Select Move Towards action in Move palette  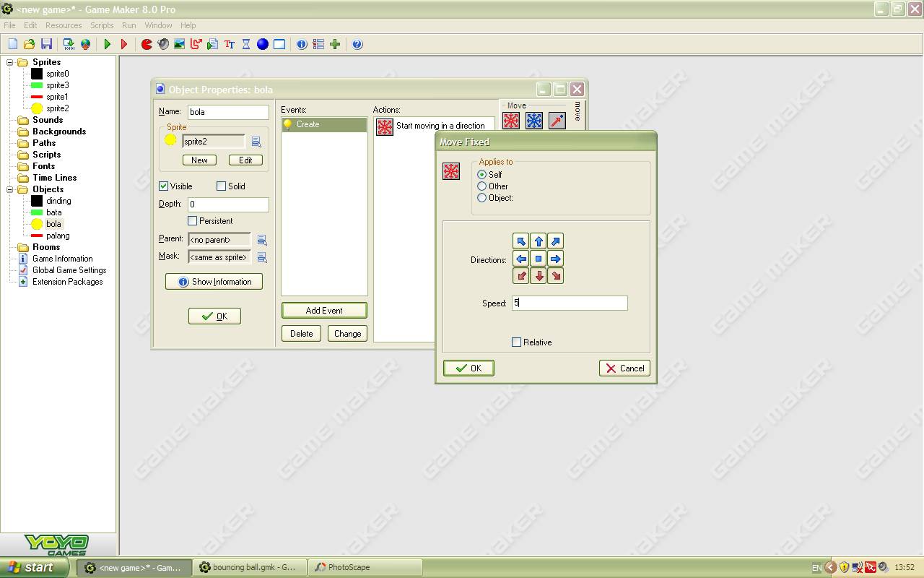click(557, 121)
